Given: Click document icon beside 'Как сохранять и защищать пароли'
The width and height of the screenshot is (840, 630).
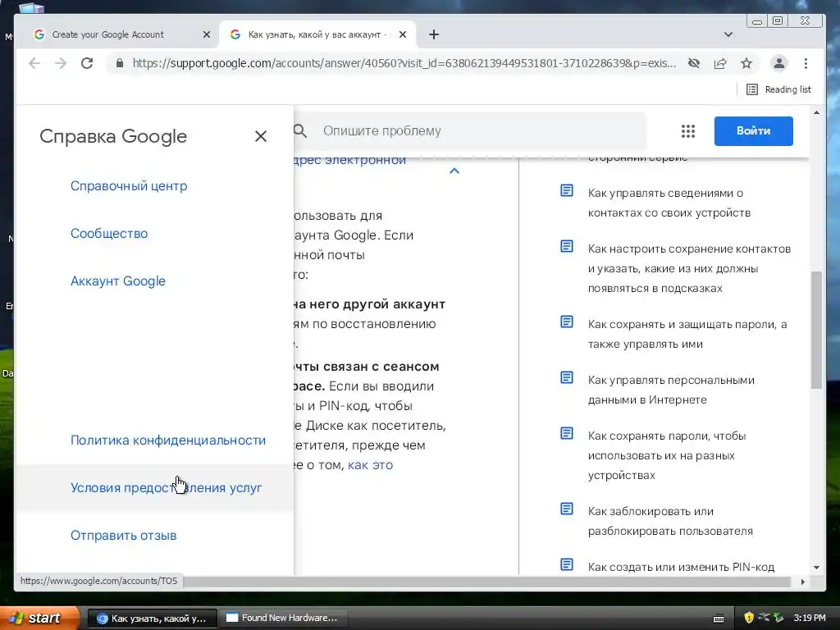Looking at the screenshot, I should coord(567,322).
